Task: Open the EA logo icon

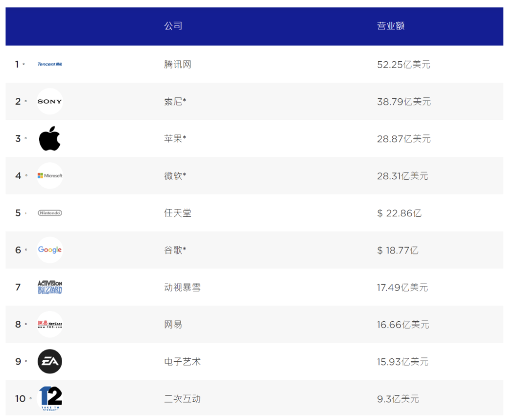Action: (50, 361)
